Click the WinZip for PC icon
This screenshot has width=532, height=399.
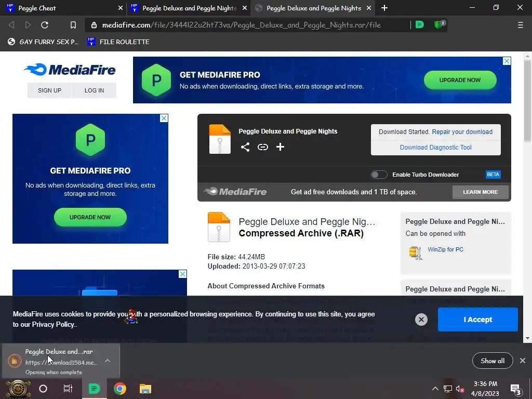click(416, 253)
